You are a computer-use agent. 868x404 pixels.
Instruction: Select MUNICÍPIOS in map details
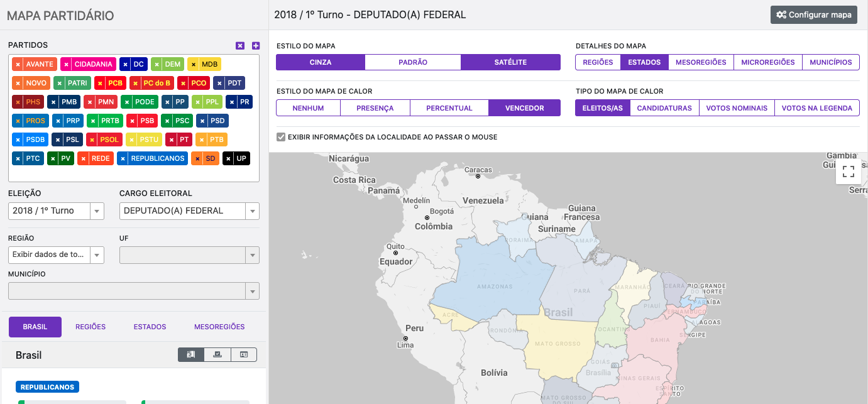point(831,62)
